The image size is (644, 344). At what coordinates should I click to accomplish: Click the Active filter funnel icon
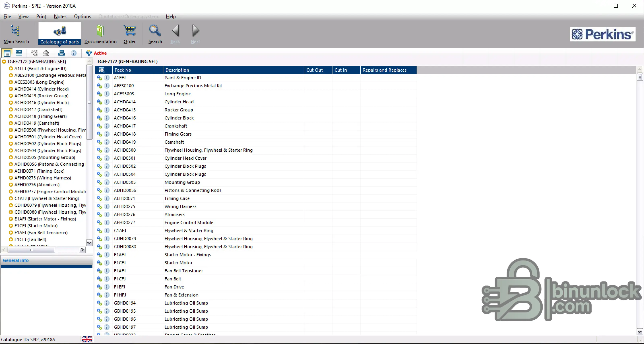click(89, 53)
